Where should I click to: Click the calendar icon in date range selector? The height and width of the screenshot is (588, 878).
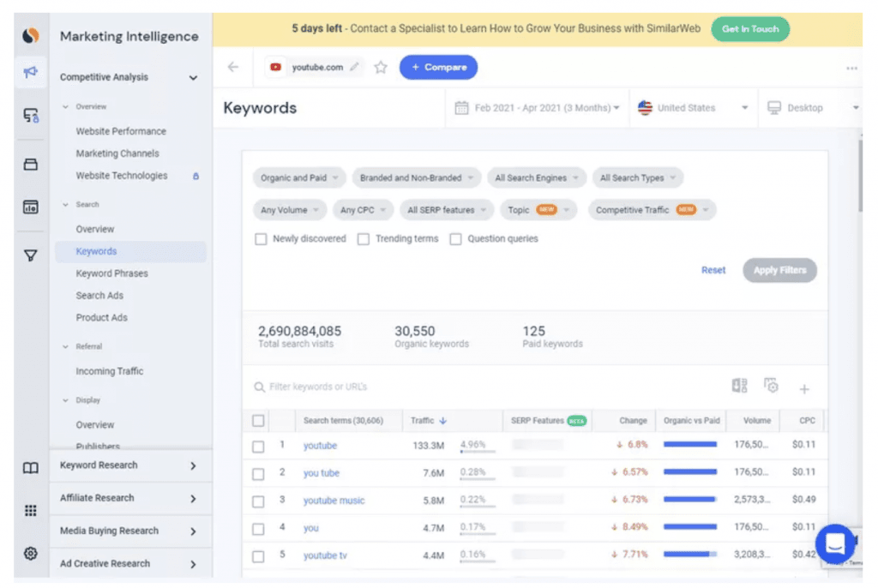click(x=461, y=107)
